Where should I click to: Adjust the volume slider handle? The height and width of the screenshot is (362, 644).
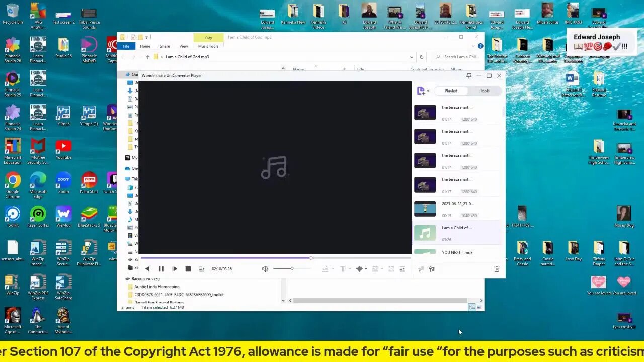click(291, 268)
